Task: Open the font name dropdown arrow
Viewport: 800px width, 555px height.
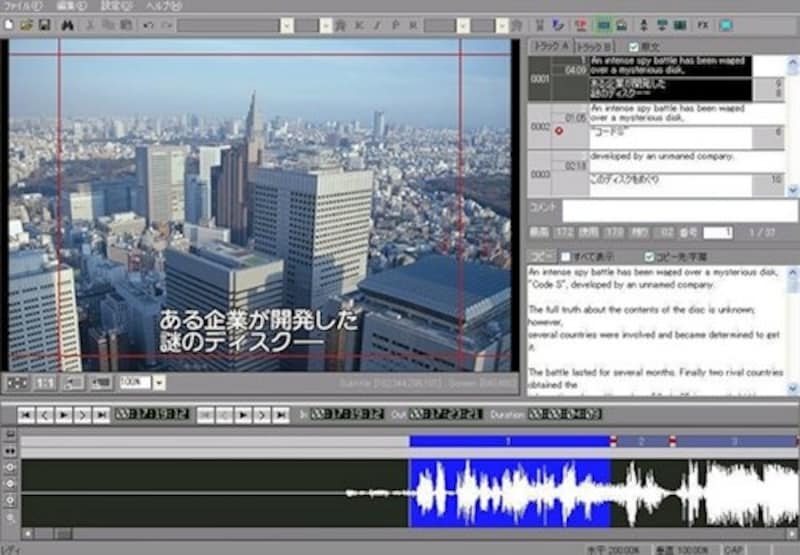Action: (x=287, y=25)
